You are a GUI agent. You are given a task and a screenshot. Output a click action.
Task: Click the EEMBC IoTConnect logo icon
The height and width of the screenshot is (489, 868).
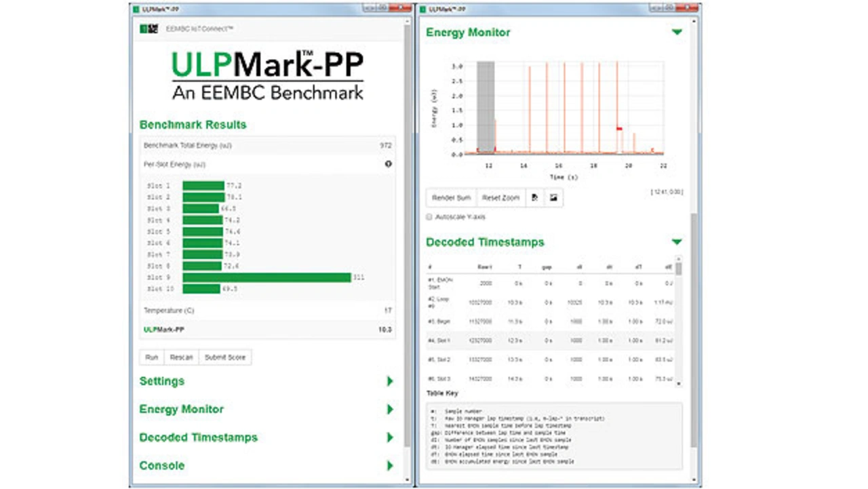point(149,29)
